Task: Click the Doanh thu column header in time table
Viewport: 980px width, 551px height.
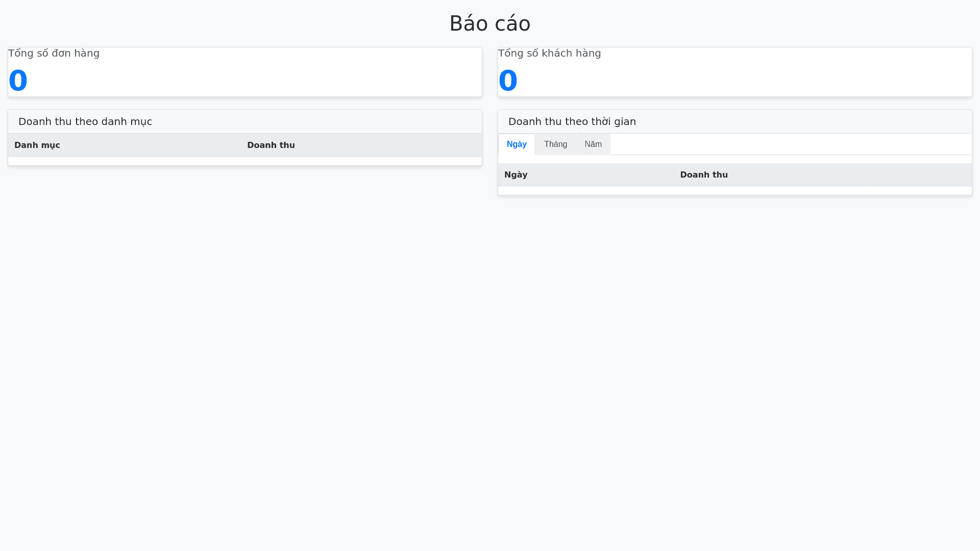Action: pos(704,174)
